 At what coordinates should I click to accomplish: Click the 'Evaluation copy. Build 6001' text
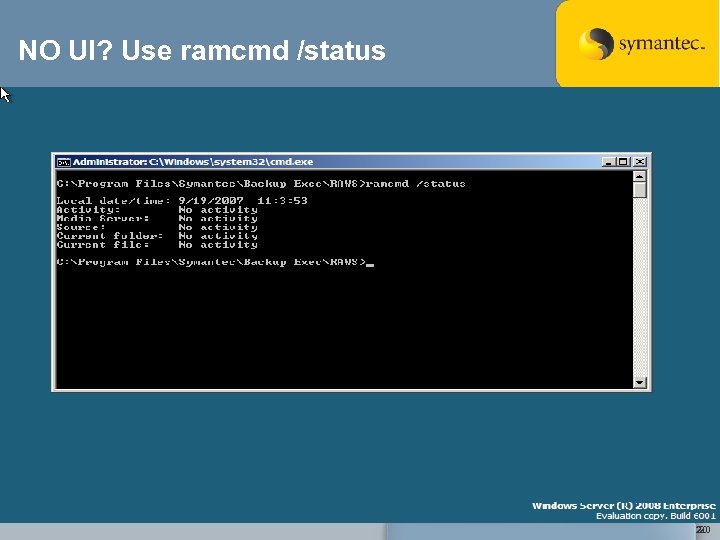coord(656,516)
